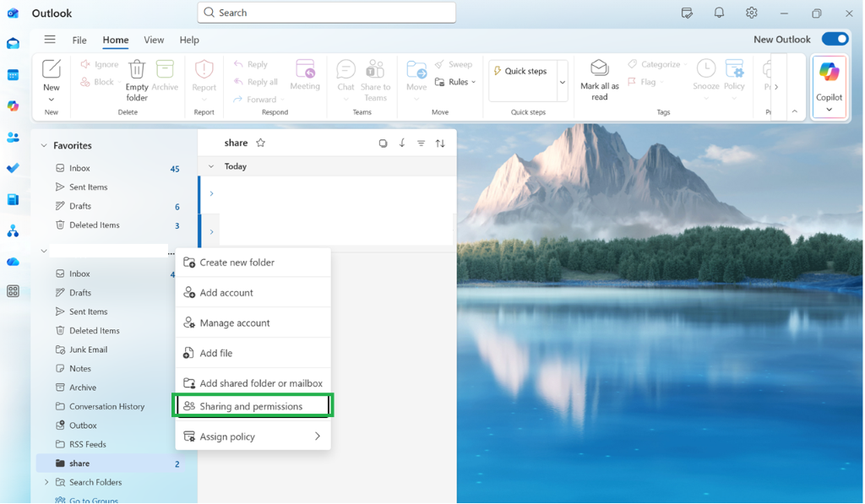Image resolution: width=865 pixels, height=504 pixels.
Task: Open the Help tab
Action: [x=189, y=40]
